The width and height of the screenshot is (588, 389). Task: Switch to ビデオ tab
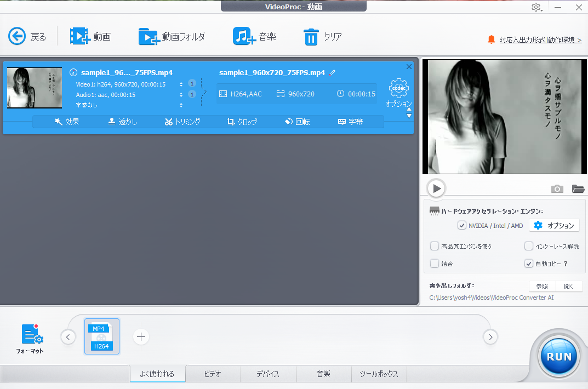[x=213, y=374]
